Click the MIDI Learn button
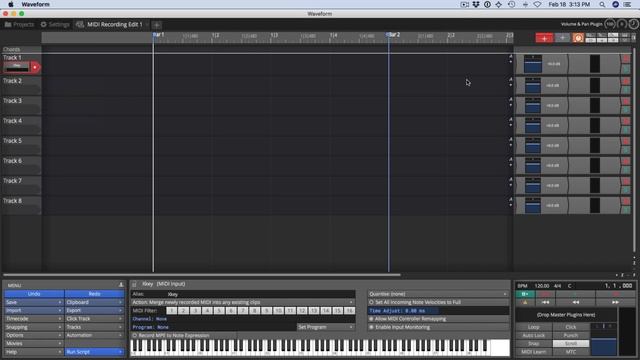The width and height of the screenshot is (640, 360). [533, 352]
